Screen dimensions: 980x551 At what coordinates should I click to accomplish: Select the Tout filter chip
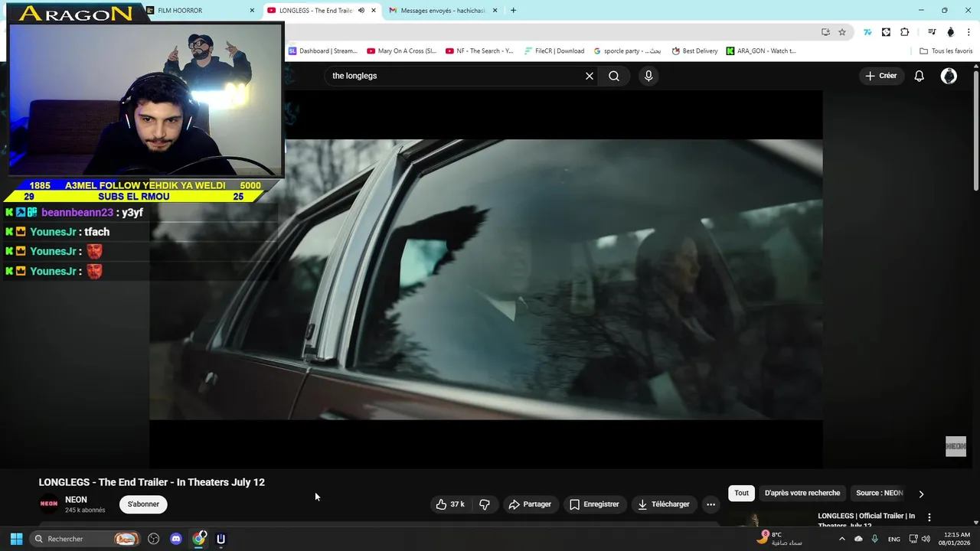tap(741, 493)
